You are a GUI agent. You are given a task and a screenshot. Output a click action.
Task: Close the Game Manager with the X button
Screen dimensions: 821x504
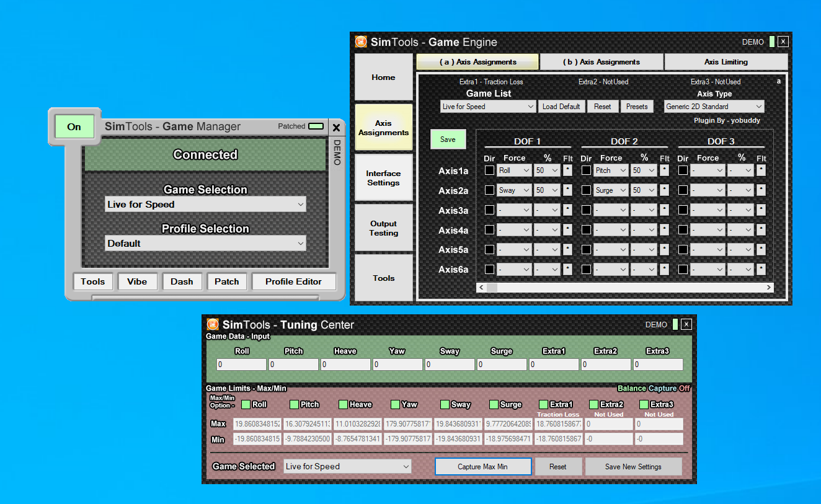[x=336, y=128]
